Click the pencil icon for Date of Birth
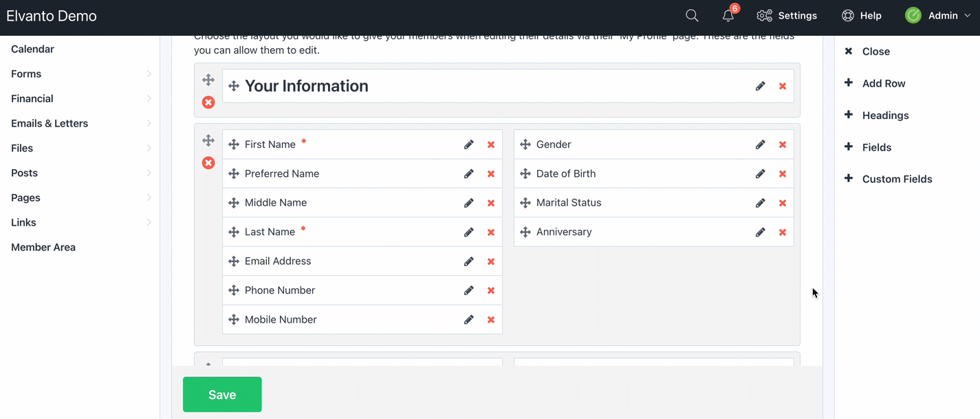 (760, 174)
